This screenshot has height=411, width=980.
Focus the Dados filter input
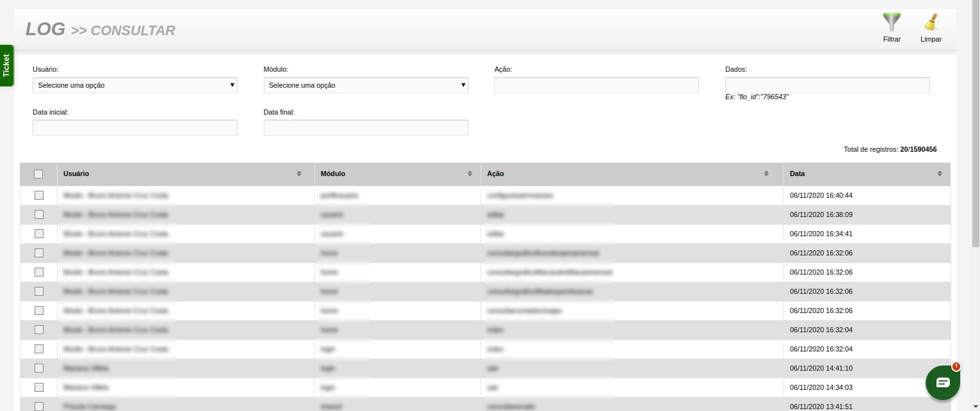[827, 85]
